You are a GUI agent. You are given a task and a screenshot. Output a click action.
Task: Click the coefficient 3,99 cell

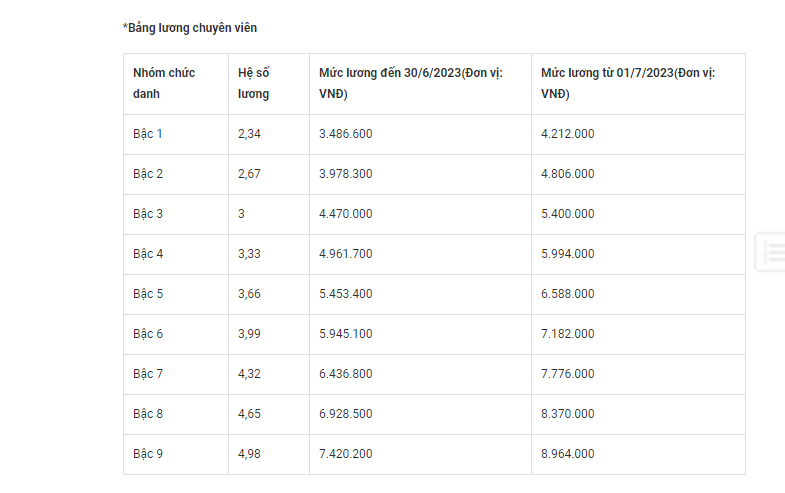point(269,334)
